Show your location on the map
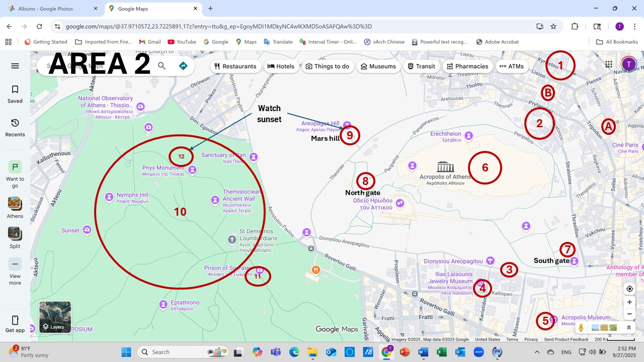 (629, 289)
